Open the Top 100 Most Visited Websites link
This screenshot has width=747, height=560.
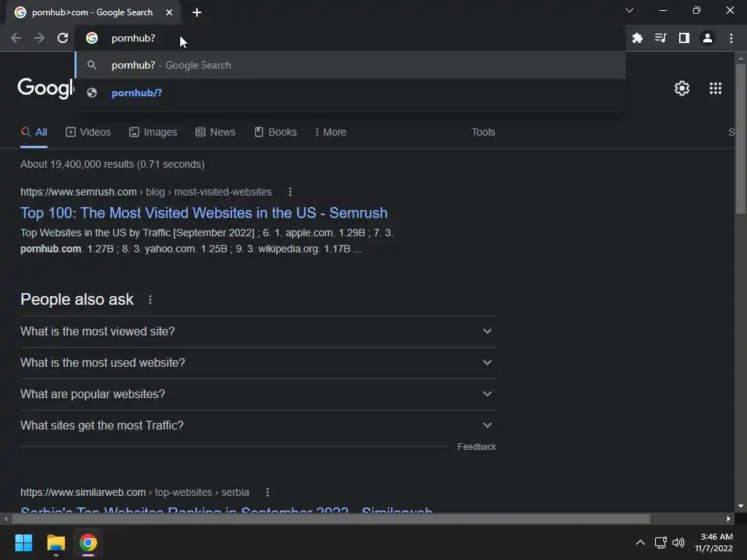[x=204, y=213]
